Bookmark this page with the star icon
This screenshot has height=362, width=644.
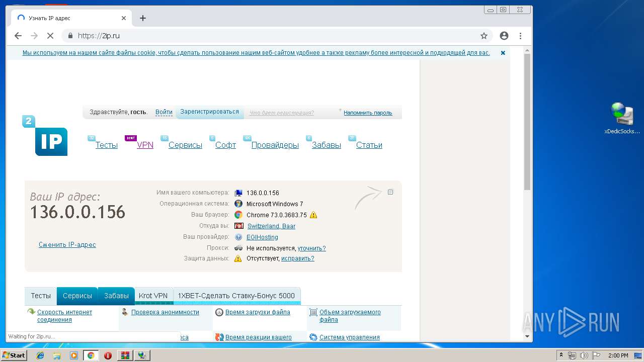pyautogui.click(x=484, y=36)
